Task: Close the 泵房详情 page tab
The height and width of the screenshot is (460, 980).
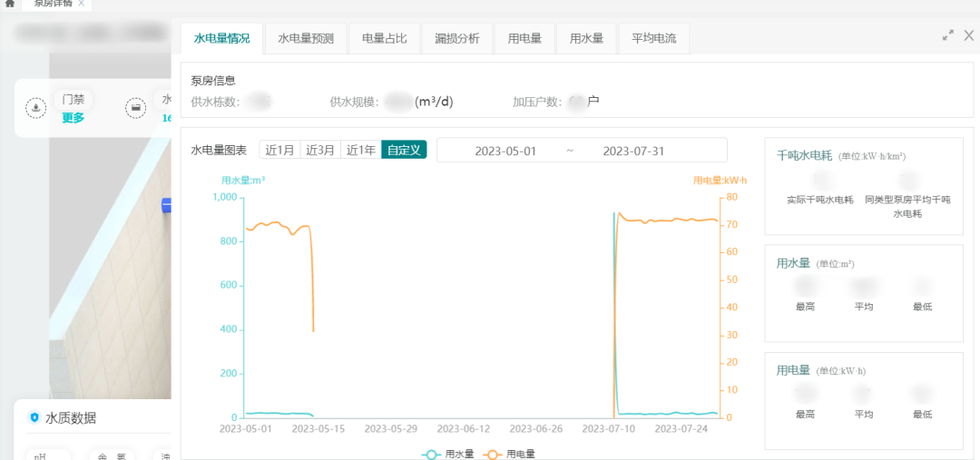Action: click(x=81, y=4)
